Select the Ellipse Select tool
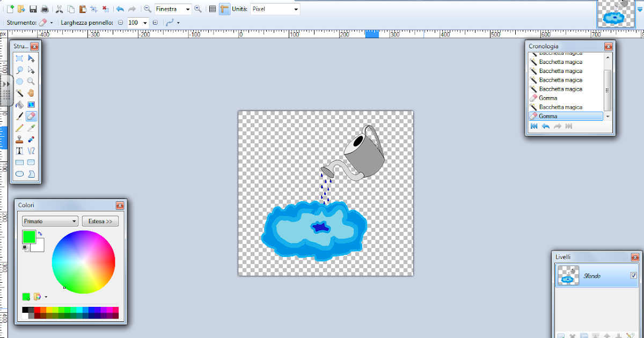 point(19,82)
